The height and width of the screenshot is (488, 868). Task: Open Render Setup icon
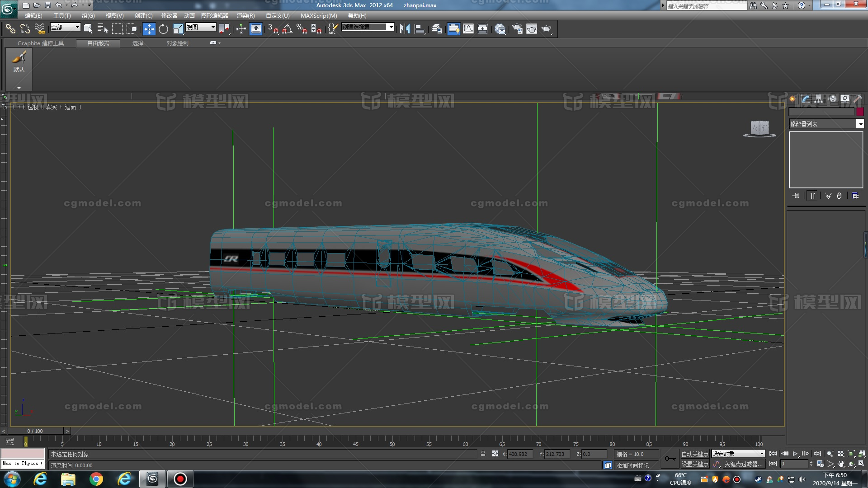(x=517, y=29)
